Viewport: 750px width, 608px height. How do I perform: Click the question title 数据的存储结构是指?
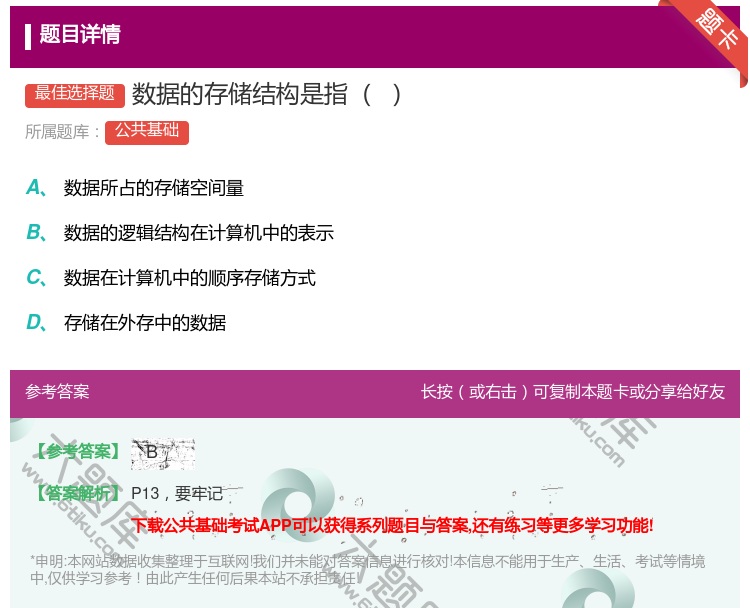(267, 94)
